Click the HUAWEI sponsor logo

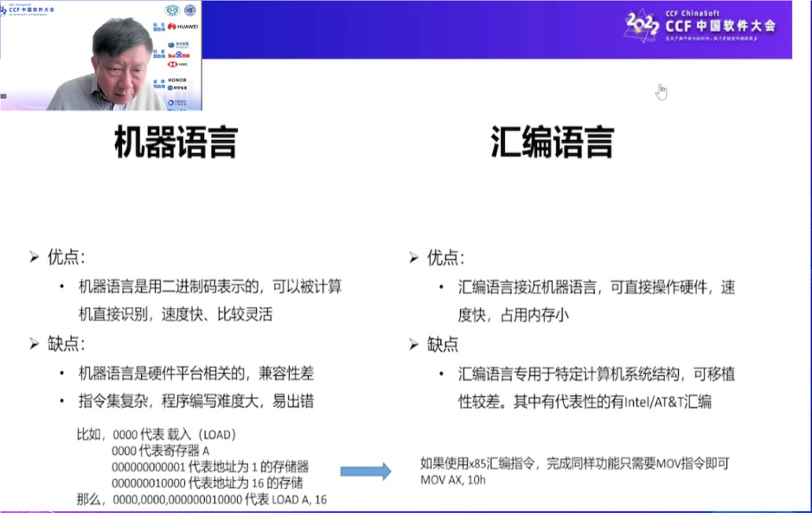[182, 27]
